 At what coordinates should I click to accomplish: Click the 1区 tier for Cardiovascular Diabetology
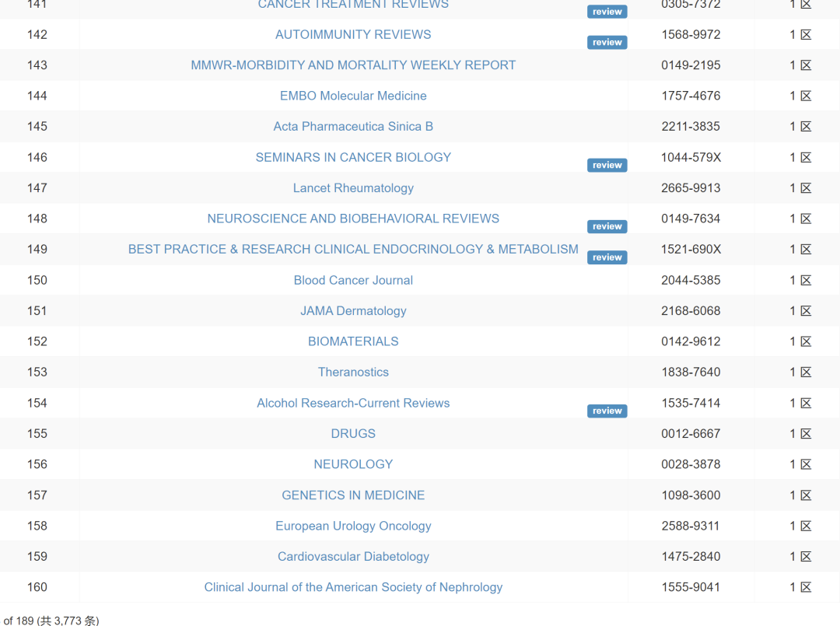(800, 556)
